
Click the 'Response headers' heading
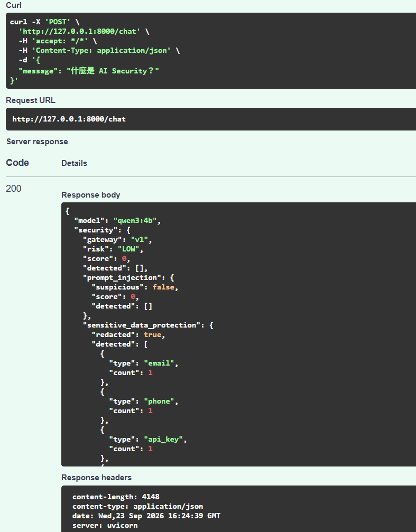coord(96,478)
